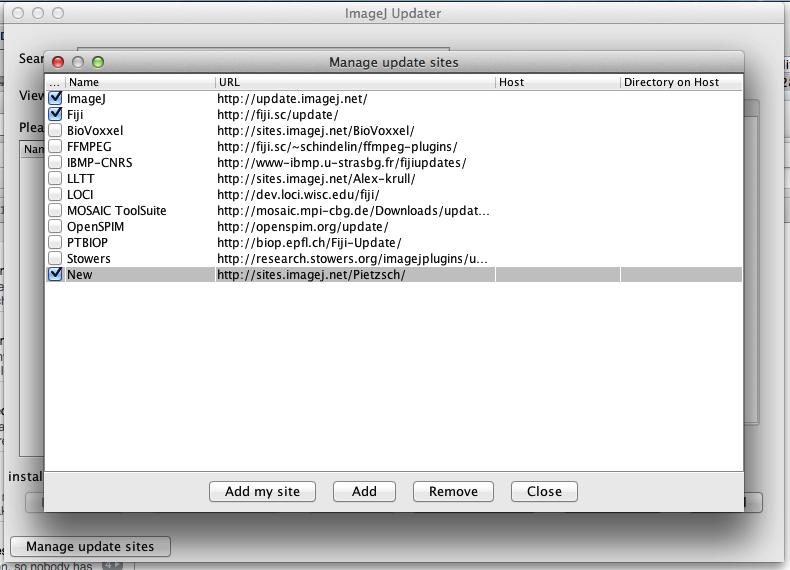Image resolution: width=790 pixels, height=570 pixels.
Task: Click the ffmpeg-plugins URL cell
Action: coord(355,147)
